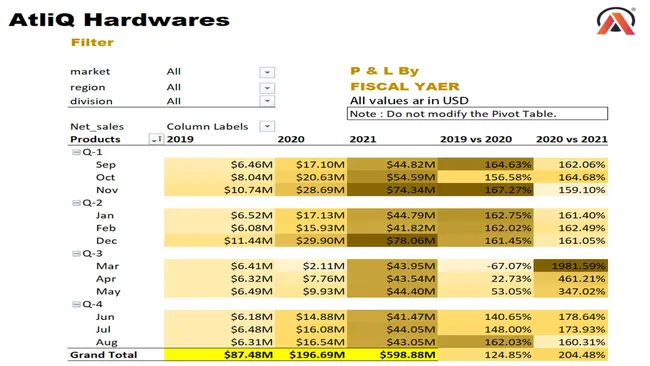Select the All values ar in USD text
650x366 pixels.
click(409, 101)
